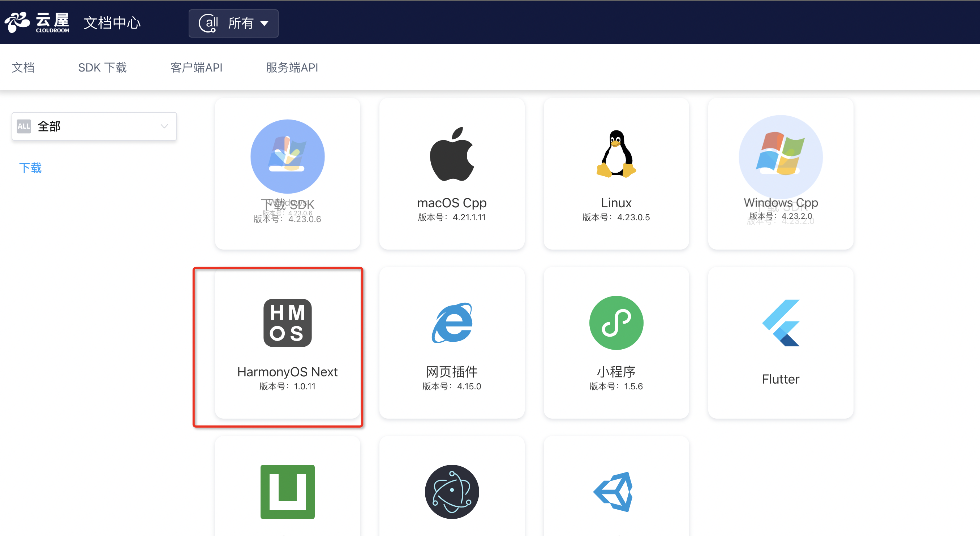
Task: Click the Flutter logo icon
Action: click(781, 323)
